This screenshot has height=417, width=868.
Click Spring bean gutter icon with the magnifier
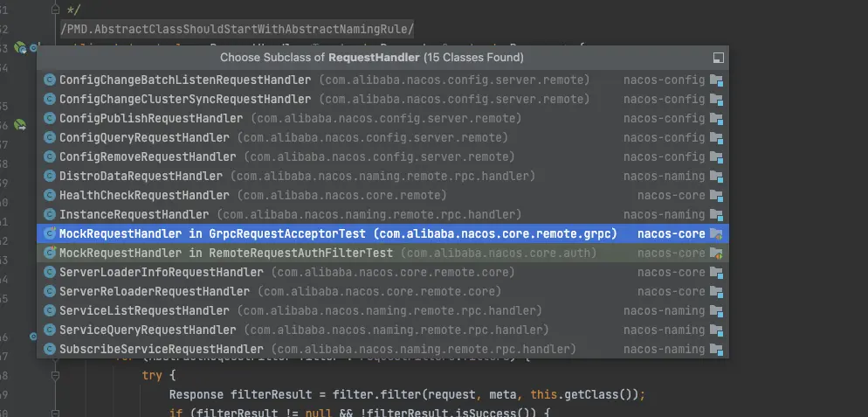(x=20, y=48)
